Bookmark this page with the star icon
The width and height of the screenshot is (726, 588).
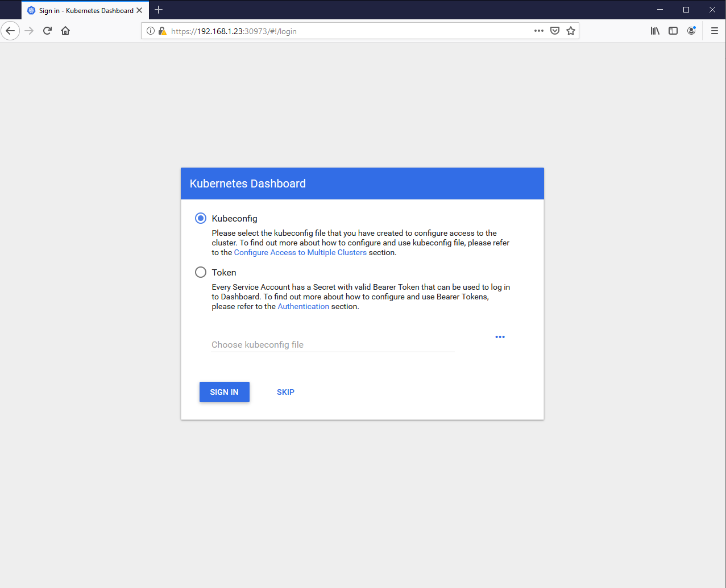571,31
